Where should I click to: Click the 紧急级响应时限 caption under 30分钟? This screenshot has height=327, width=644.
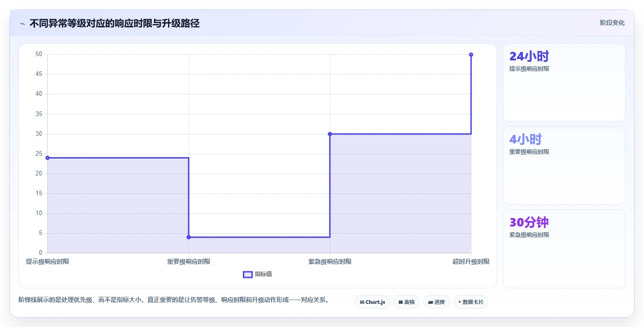(529, 235)
